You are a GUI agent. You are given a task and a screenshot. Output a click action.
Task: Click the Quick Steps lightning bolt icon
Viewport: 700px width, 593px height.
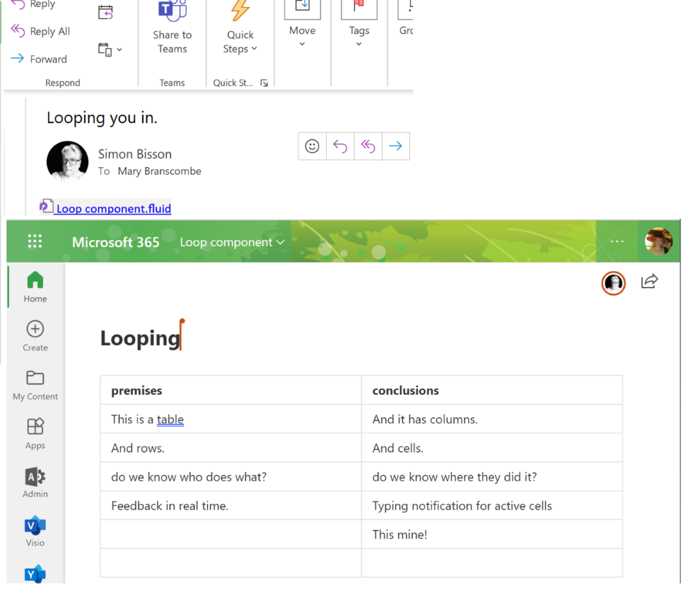click(x=240, y=11)
